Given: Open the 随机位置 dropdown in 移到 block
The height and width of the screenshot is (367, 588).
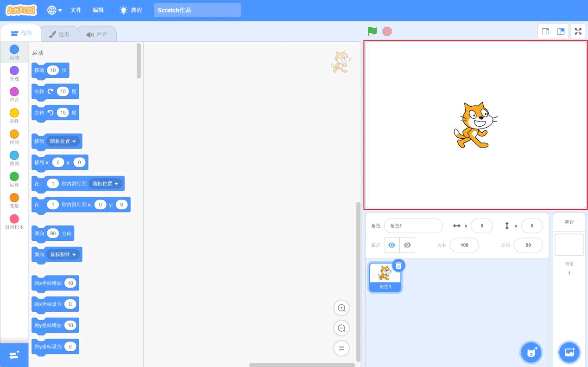Looking at the screenshot, I should point(63,141).
